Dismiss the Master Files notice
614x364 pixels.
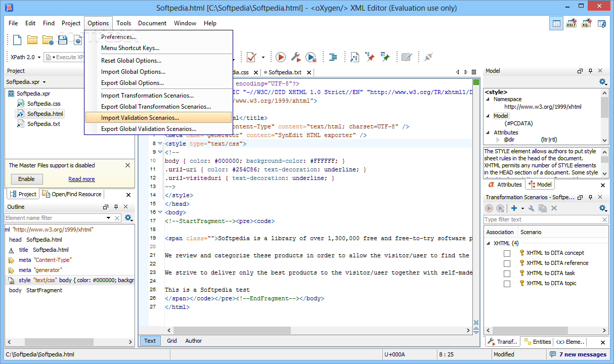[127, 165]
